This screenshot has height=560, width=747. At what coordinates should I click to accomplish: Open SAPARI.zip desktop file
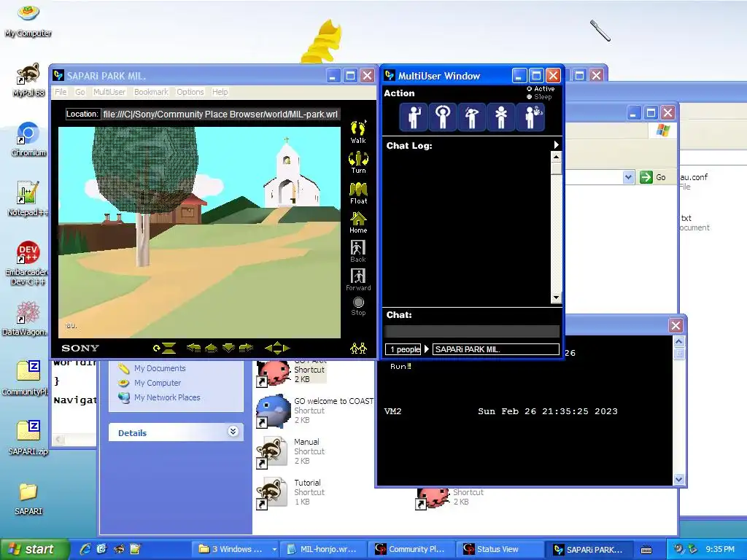28,438
